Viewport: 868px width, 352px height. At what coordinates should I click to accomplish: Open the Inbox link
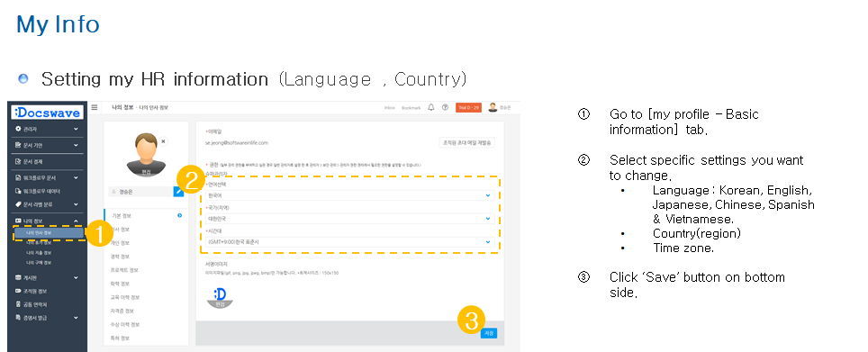tap(389, 107)
